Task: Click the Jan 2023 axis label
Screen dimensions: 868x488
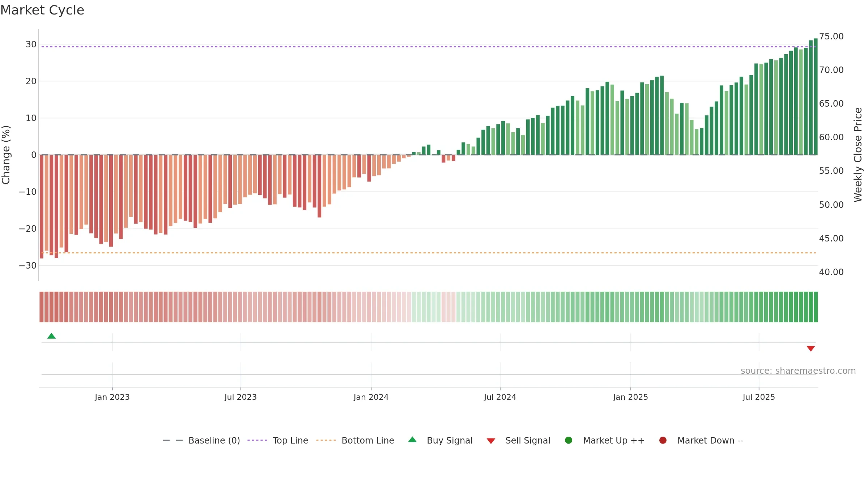Action: 112,397
